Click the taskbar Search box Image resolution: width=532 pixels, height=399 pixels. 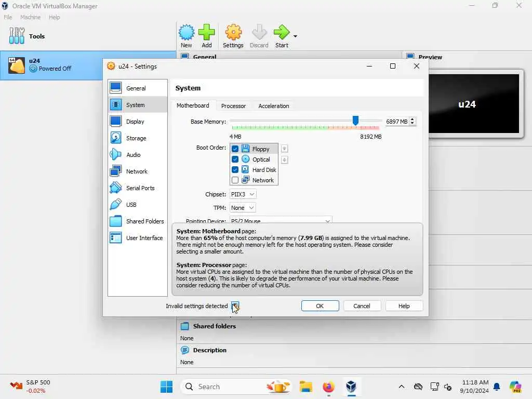236,387
